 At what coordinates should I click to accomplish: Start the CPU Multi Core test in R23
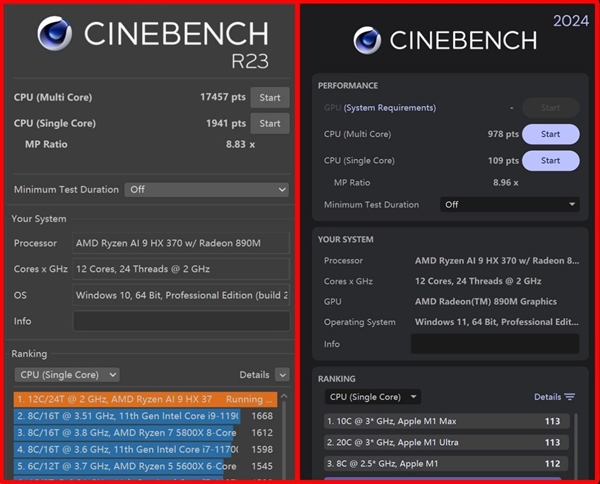[x=270, y=97]
